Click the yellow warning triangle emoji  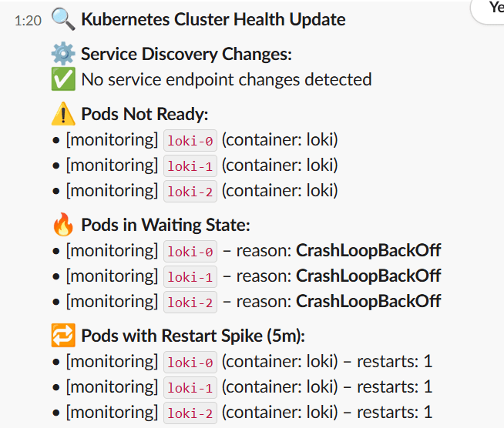(63, 114)
